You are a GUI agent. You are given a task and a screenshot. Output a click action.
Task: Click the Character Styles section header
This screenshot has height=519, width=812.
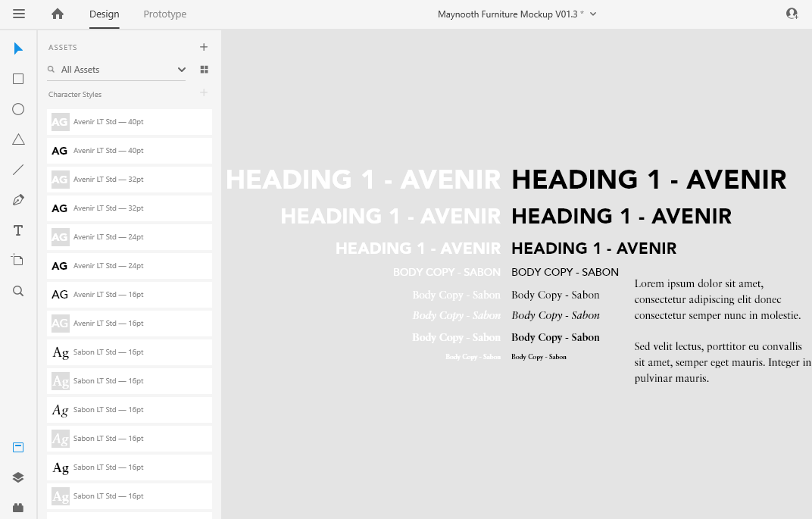tap(75, 94)
